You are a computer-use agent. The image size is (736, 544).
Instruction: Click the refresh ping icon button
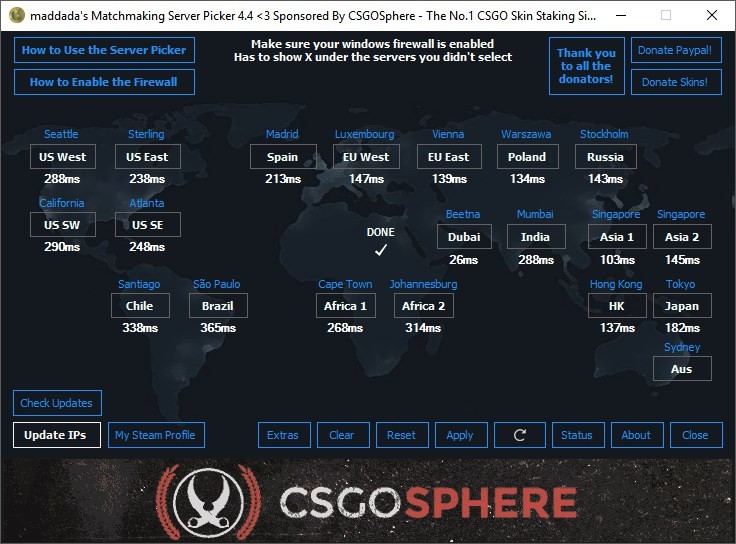click(520, 435)
